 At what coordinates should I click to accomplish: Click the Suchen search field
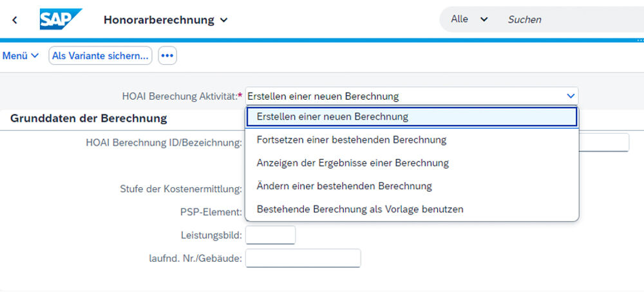point(567,19)
